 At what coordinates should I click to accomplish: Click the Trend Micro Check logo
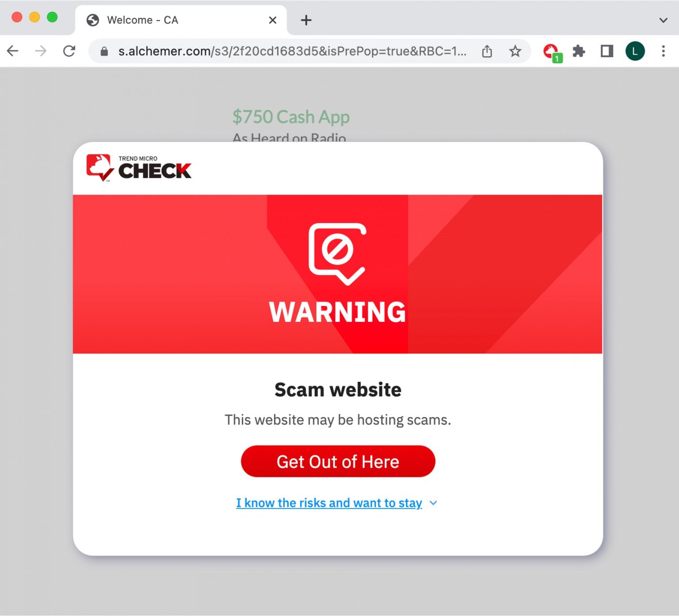[139, 168]
